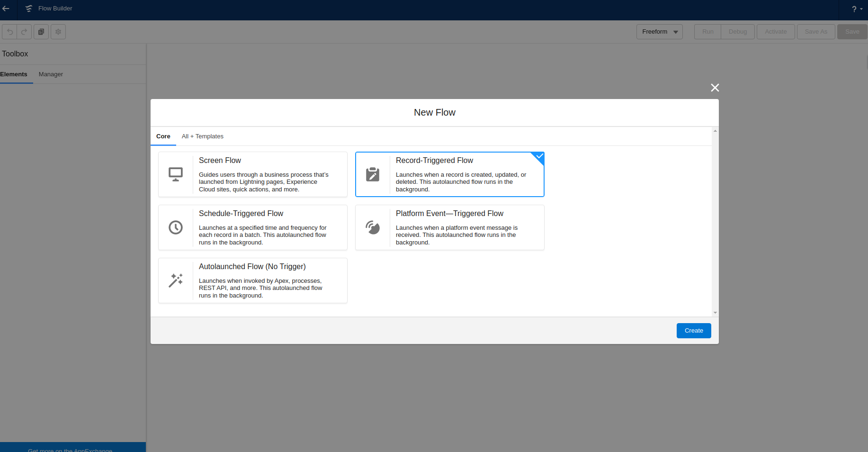Click the Save As button

pos(816,32)
